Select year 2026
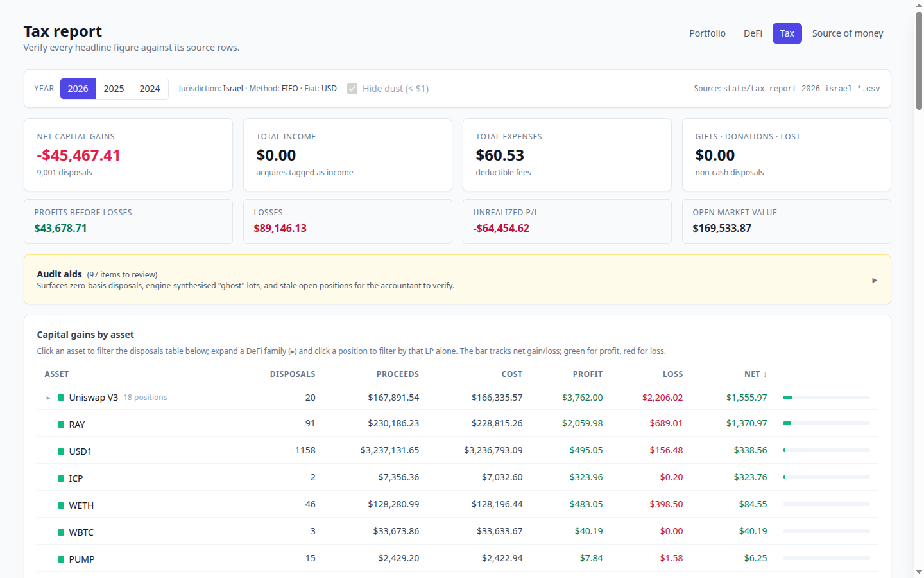This screenshot has width=924, height=578. (x=78, y=89)
